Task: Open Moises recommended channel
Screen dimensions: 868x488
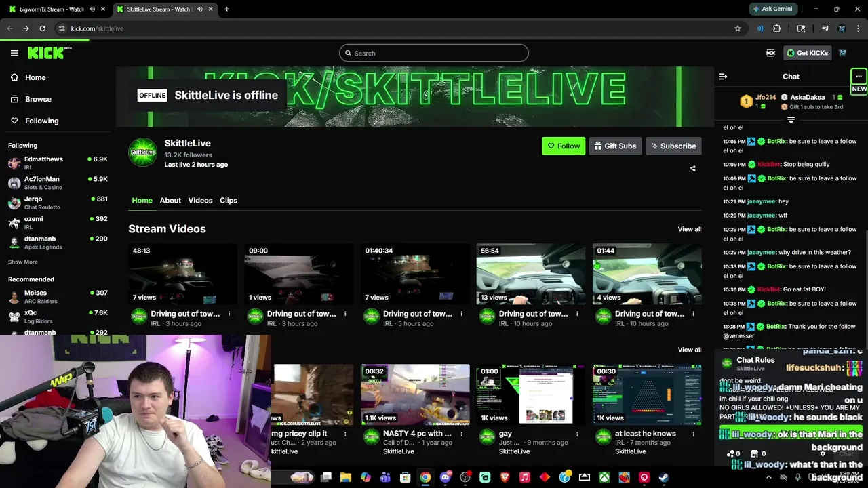Action: pyautogui.click(x=58, y=297)
